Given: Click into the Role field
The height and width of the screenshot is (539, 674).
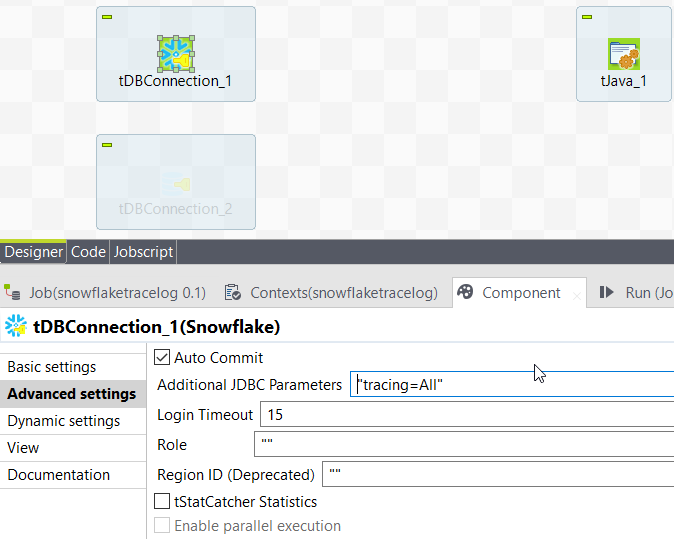Looking at the screenshot, I should (x=464, y=444).
